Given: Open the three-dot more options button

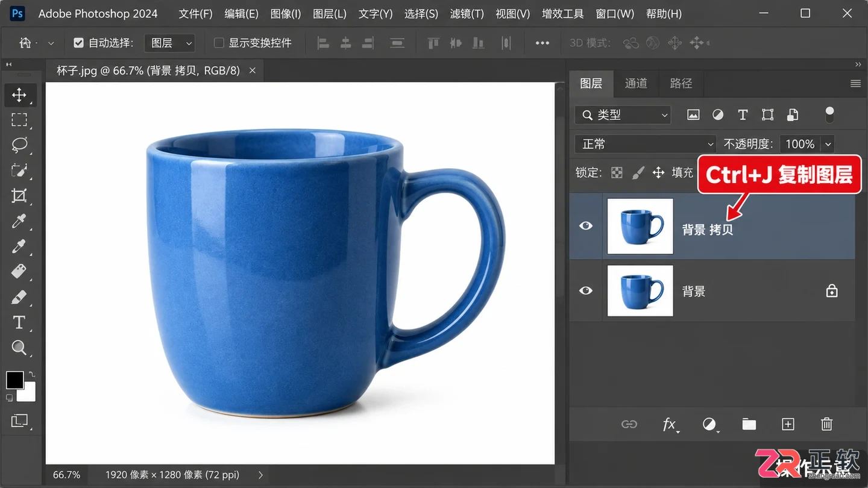Looking at the screenshot, I should point(542,43).
